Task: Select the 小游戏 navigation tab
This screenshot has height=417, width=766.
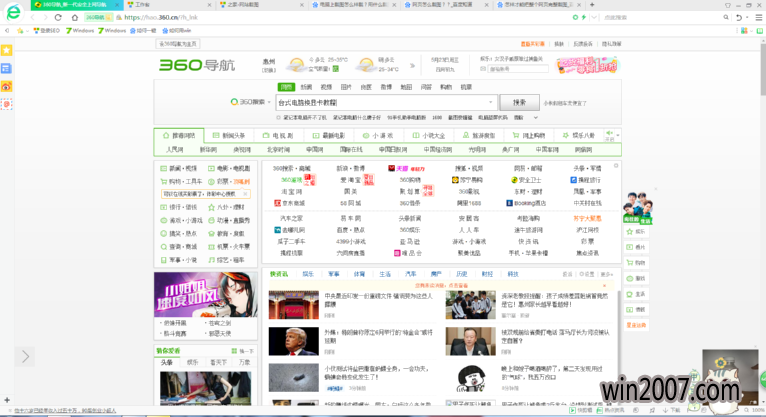Action: point(378,135)
